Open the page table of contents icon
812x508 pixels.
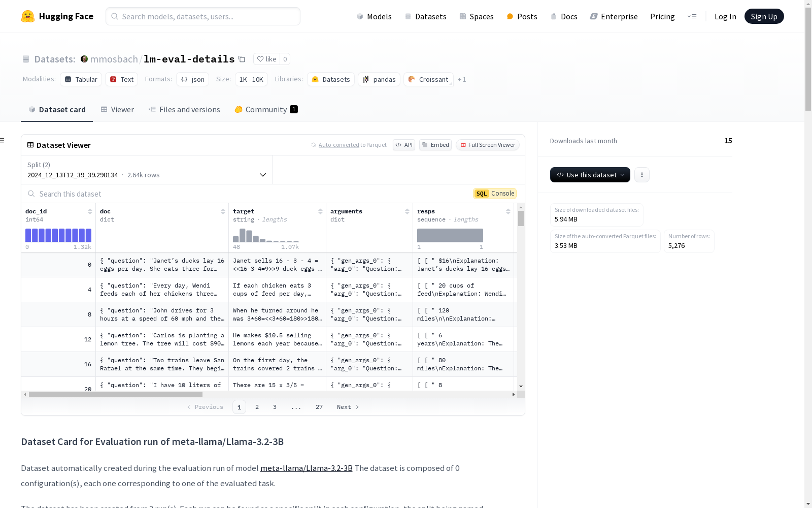tap(3, 140)
